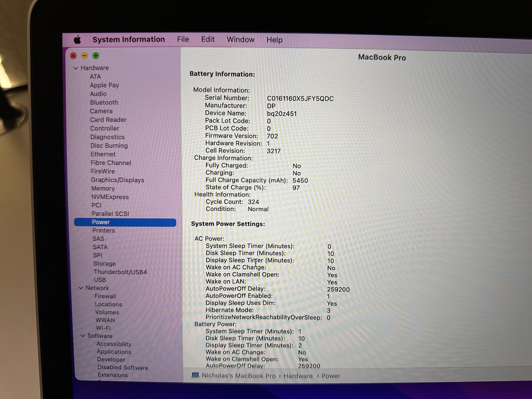532x399 pixels.
Task: Click Cell Revision value 3217
Action: (x=273, y=151)
